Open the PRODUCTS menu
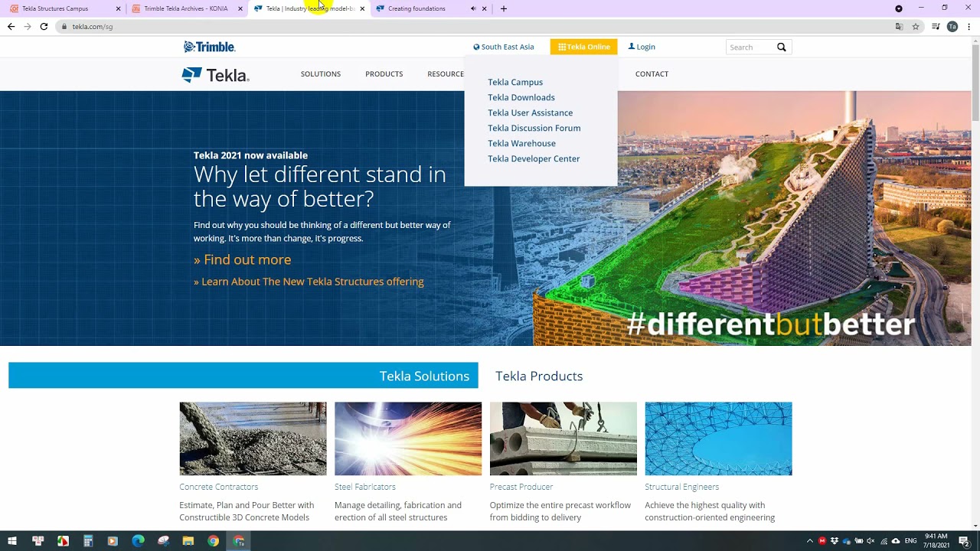Screen dimensions: 980x551 384,74
